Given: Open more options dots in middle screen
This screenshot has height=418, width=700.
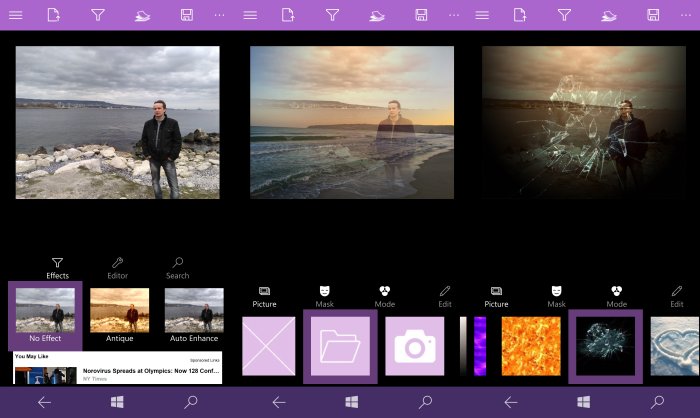Looking at the screenshot, I should (454, 15).
